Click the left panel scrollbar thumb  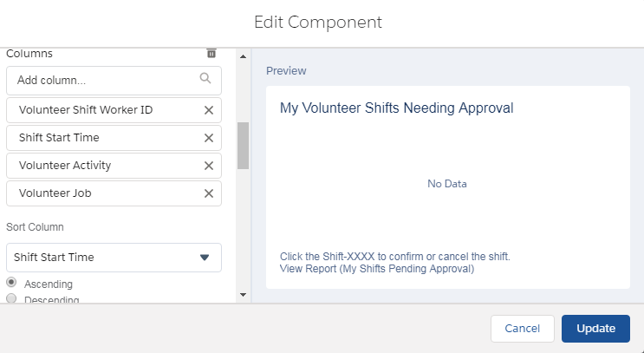243,146
